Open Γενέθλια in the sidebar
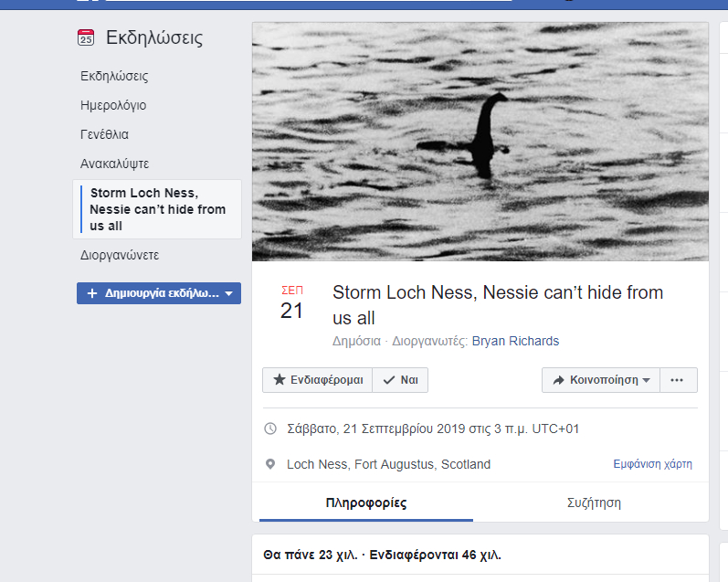This screenshot has height=582, width=728. pos(104,134)
